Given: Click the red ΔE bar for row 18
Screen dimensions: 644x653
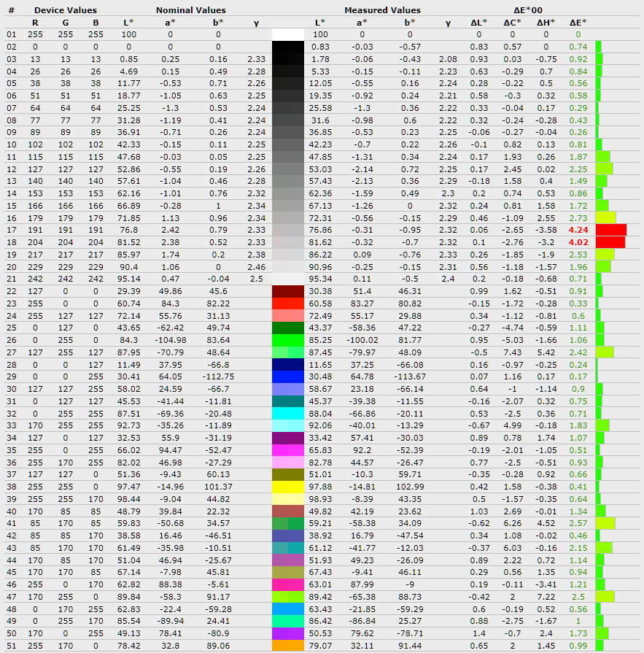Looking at the screenshot, I should (610, 242).
